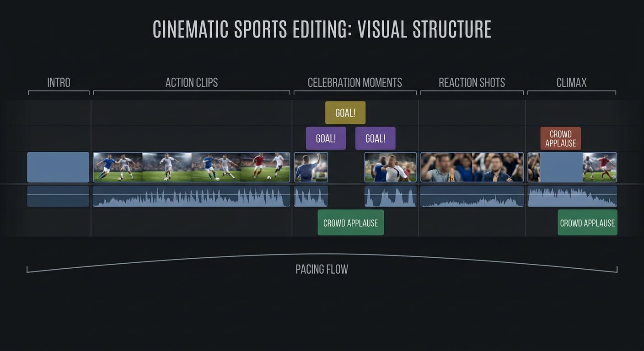Click the Reaction Shots audio waveform
This screenshot has width=644, height=351.
tap(472, 196)
